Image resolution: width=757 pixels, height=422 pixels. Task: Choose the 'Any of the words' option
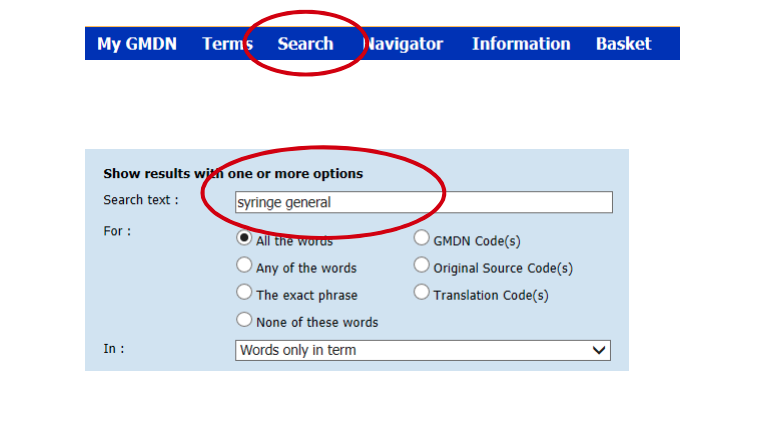(244, 266)
